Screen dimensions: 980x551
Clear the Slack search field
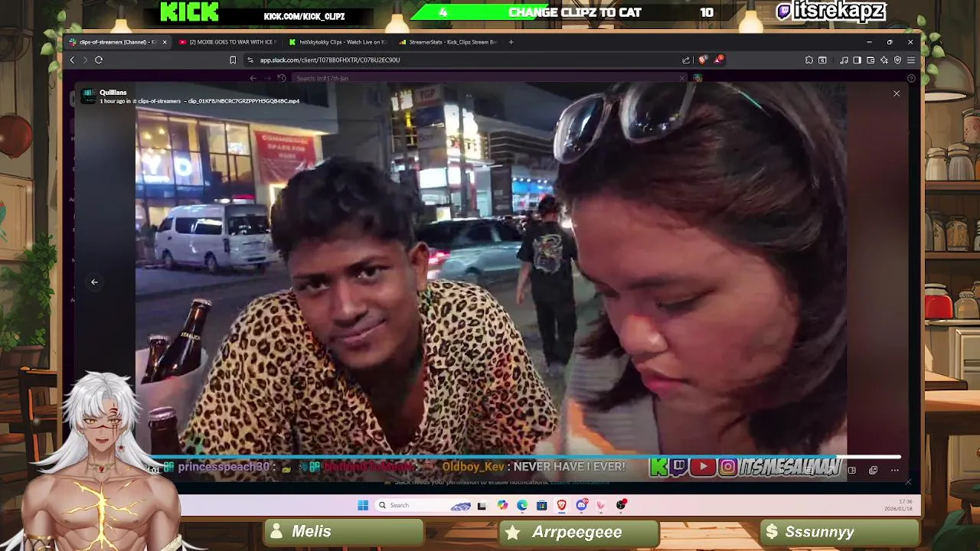coord(682,78)
